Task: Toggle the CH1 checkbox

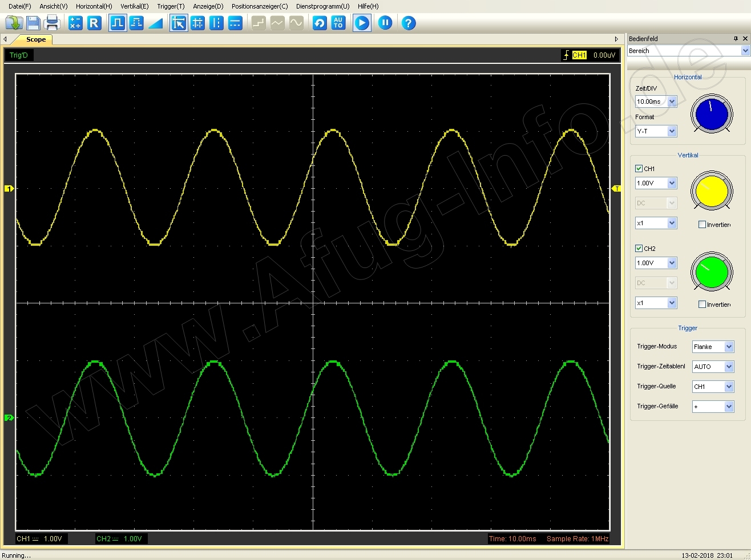Action: click(x=639, y=168)
